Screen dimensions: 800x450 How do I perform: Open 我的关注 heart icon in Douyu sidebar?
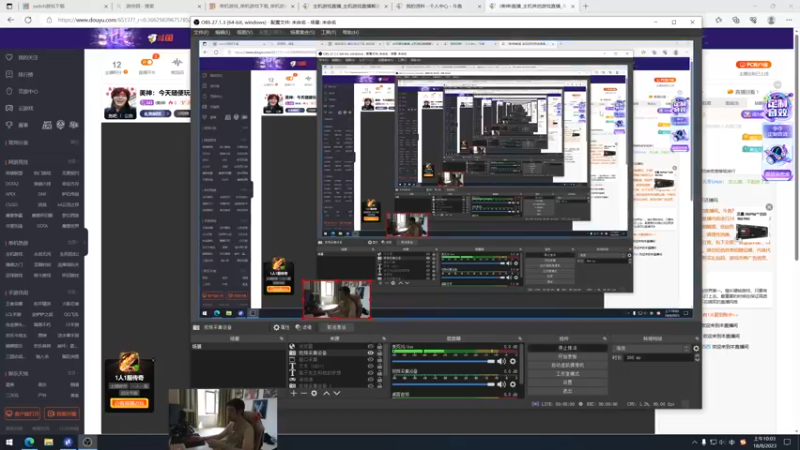[x=9, y=58]
